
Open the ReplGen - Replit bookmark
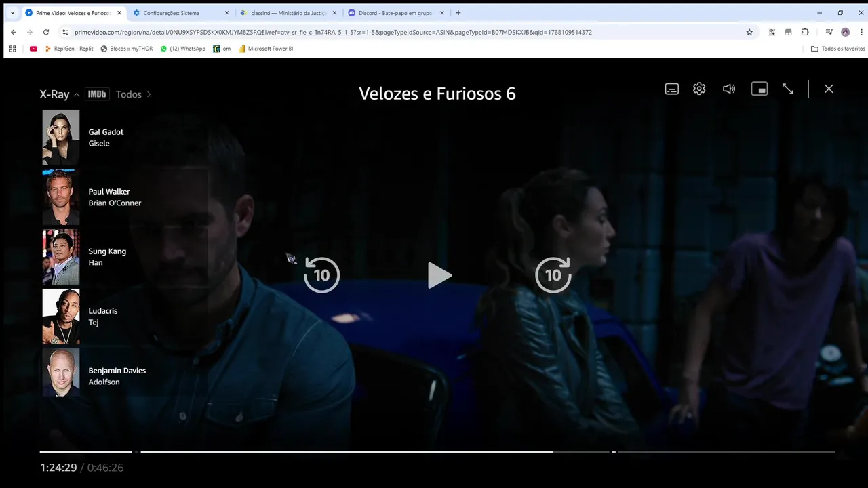point(69,49)
